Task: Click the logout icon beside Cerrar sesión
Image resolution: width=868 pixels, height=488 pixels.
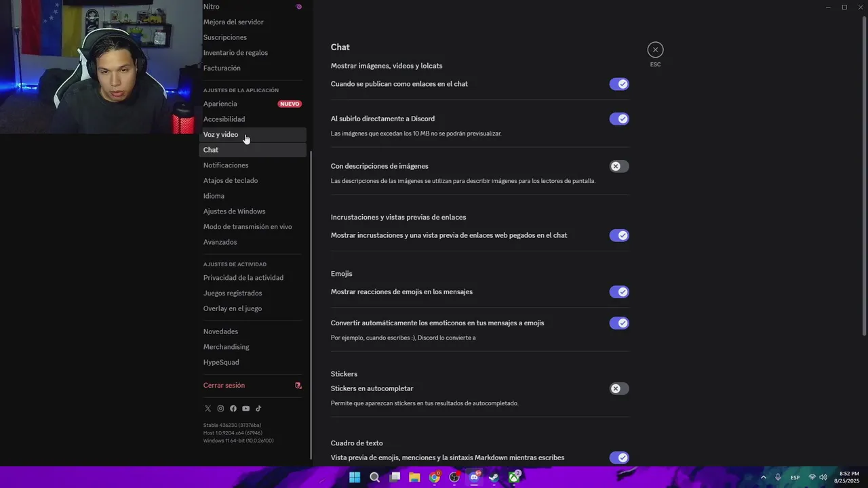Action: (x=298, y=385)
